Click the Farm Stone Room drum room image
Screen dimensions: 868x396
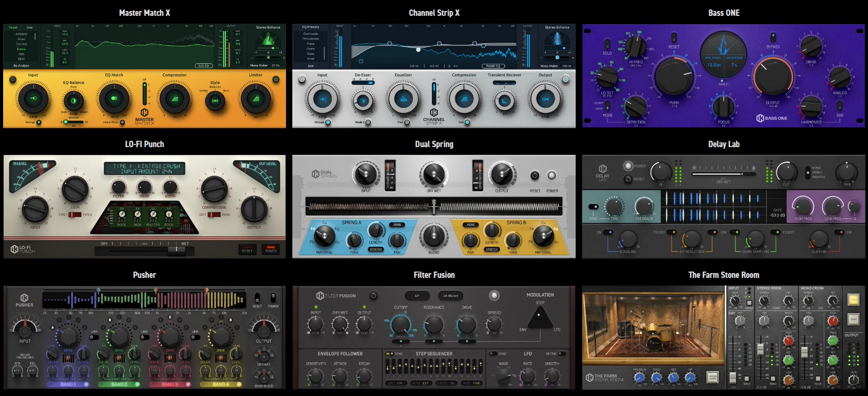(x=652, y=327)
